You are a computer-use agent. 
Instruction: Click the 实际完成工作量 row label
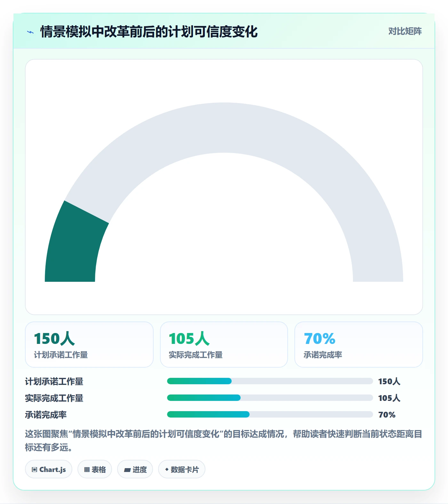tap(54, 398)
